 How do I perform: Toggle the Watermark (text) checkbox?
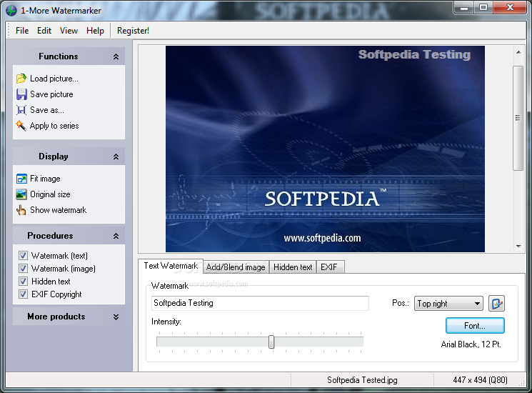click(23, 255)
